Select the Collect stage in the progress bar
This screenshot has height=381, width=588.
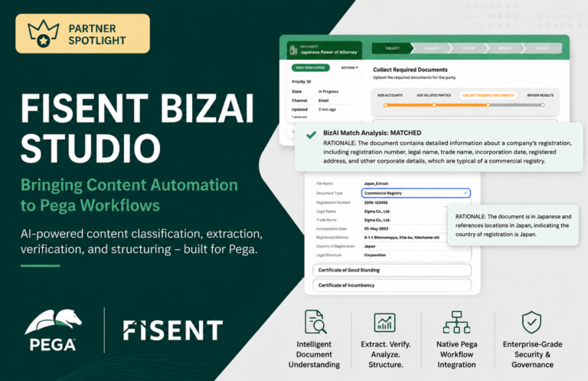click(392, 48)
